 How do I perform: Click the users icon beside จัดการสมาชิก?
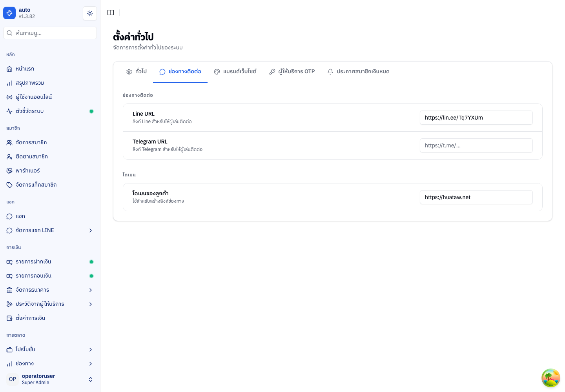pyautogui.click(x=9, y=143)
